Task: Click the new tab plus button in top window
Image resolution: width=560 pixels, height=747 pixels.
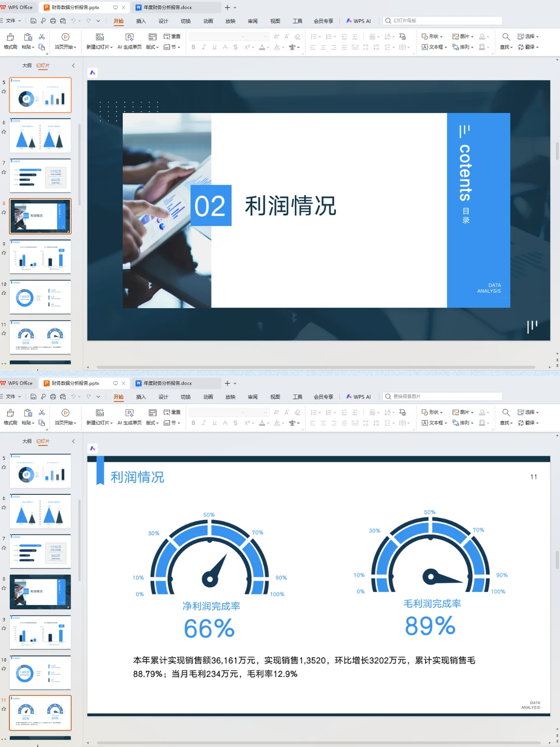Action: (227, 7)
